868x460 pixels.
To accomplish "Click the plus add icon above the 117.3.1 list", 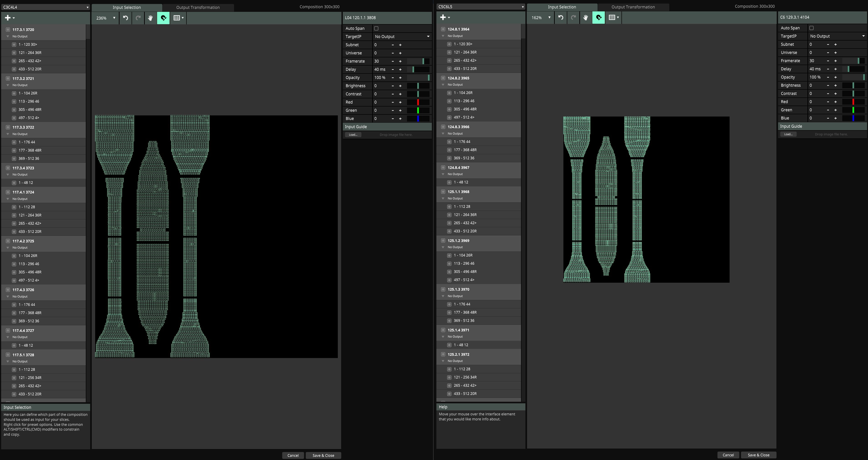I will (8, 18).
